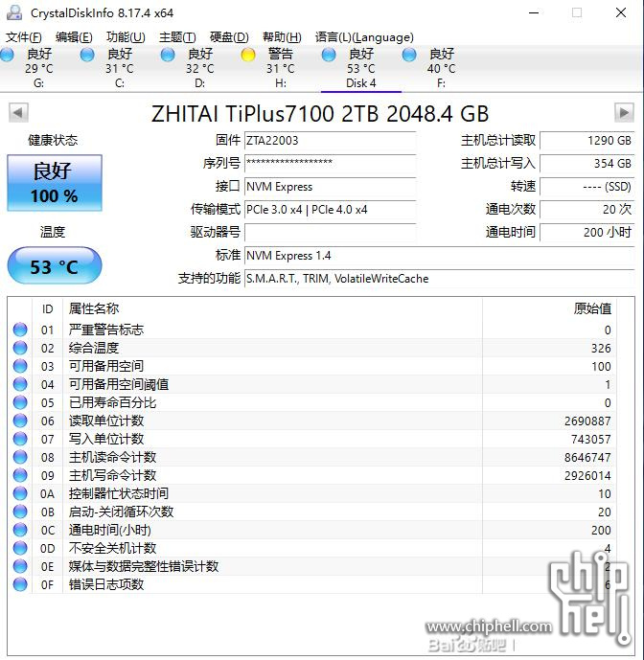Go to next disk with right arrow
The height and width of the screenshot is (660, 644).
[624, 113]
